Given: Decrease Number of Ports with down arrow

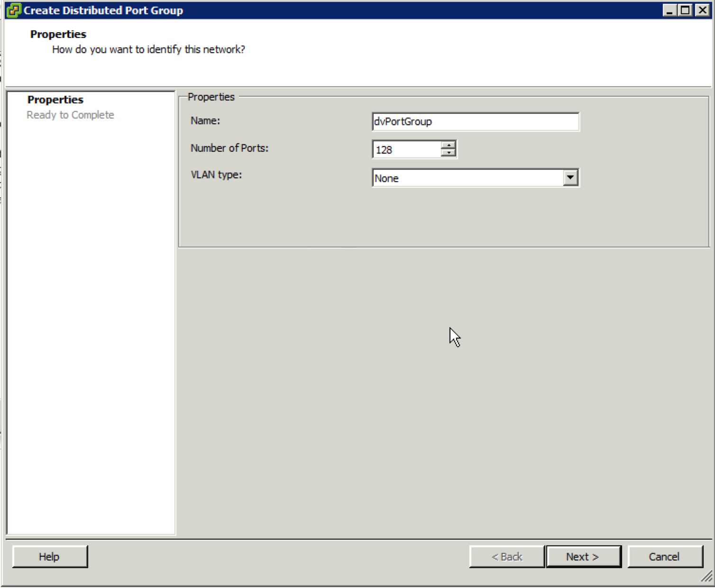Looking at the screenshot, I should coord(448,153).
